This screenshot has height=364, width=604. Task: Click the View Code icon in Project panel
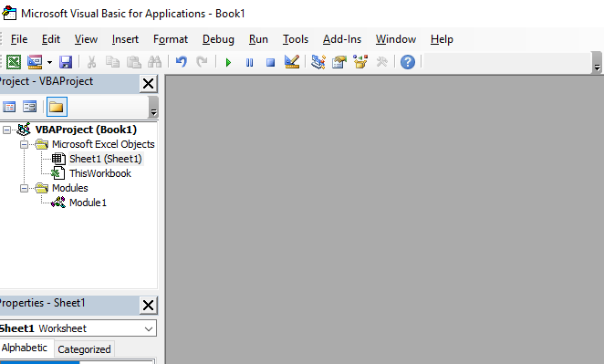[x=9, y=107]
